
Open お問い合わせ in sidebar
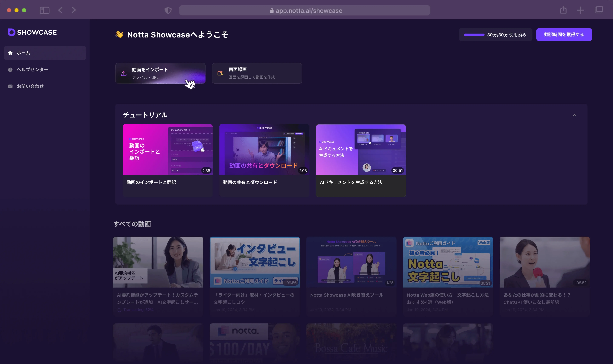[x=45, y=86]
